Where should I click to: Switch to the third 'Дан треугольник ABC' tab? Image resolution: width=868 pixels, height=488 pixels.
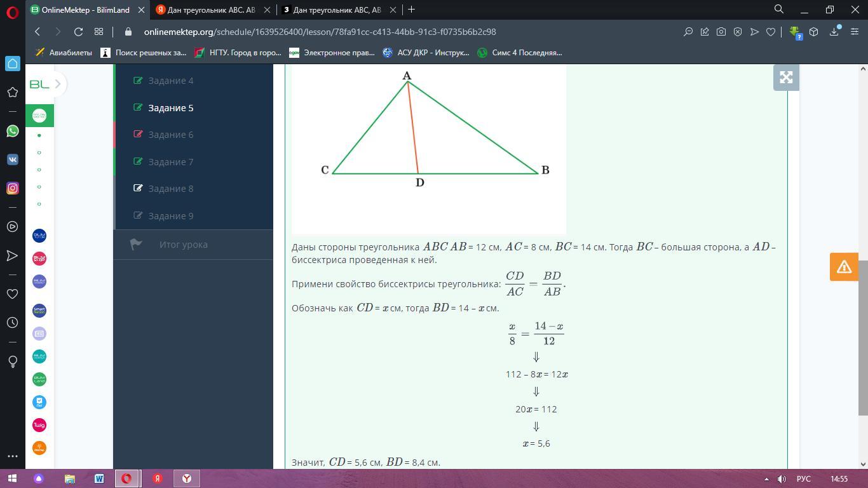337,10
